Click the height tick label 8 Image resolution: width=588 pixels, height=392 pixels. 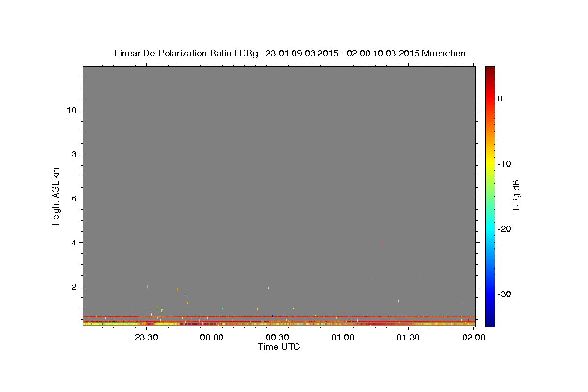coord(73,154)
